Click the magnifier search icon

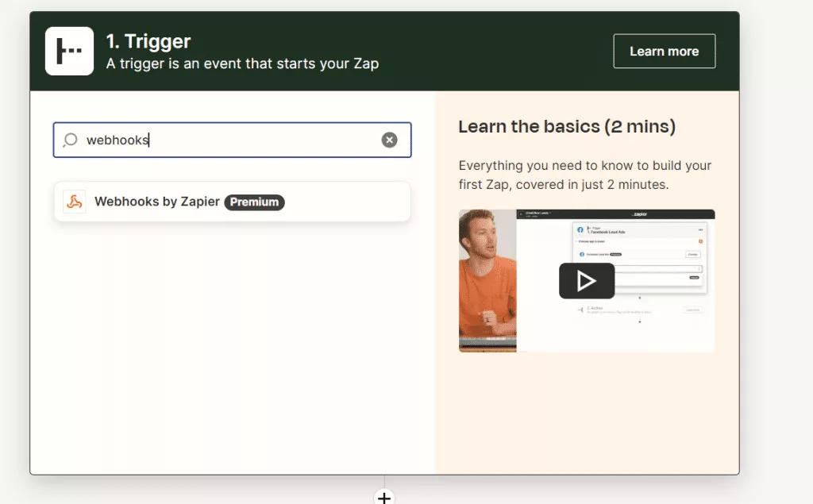[70, 140]
